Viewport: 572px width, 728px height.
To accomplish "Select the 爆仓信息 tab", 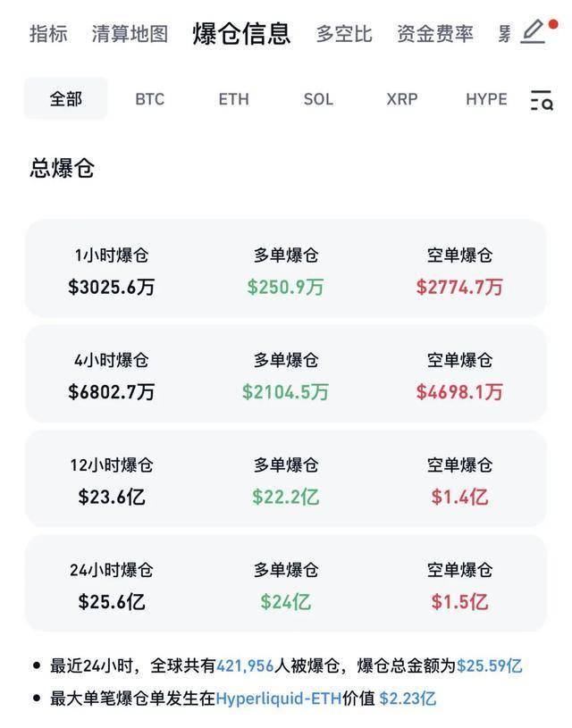I will click(x=241, y=34).
